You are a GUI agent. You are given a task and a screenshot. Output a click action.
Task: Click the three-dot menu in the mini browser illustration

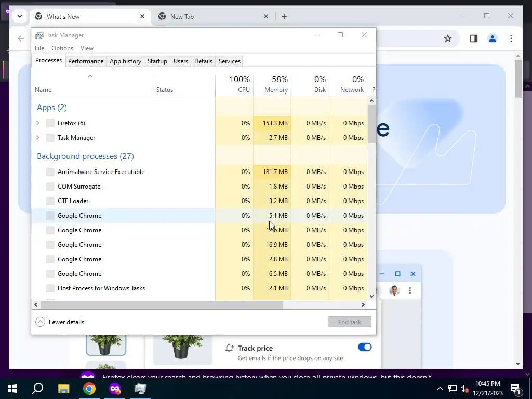point(410,291)
